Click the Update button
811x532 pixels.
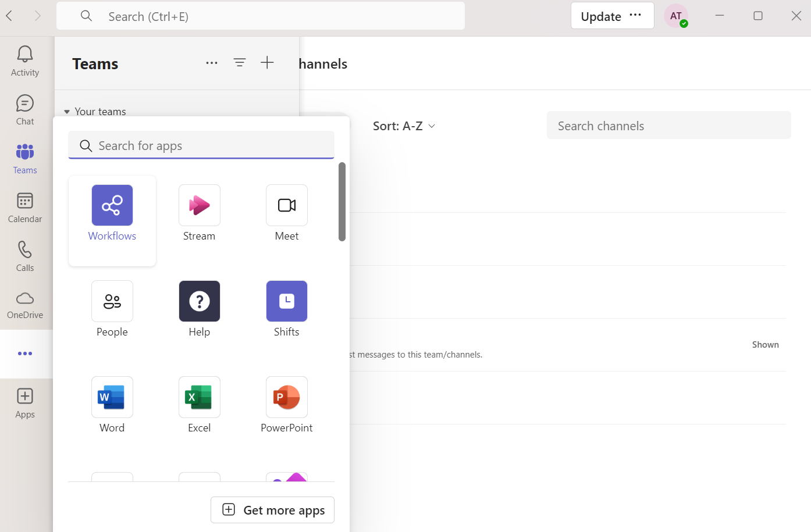[x=601, y=16]
